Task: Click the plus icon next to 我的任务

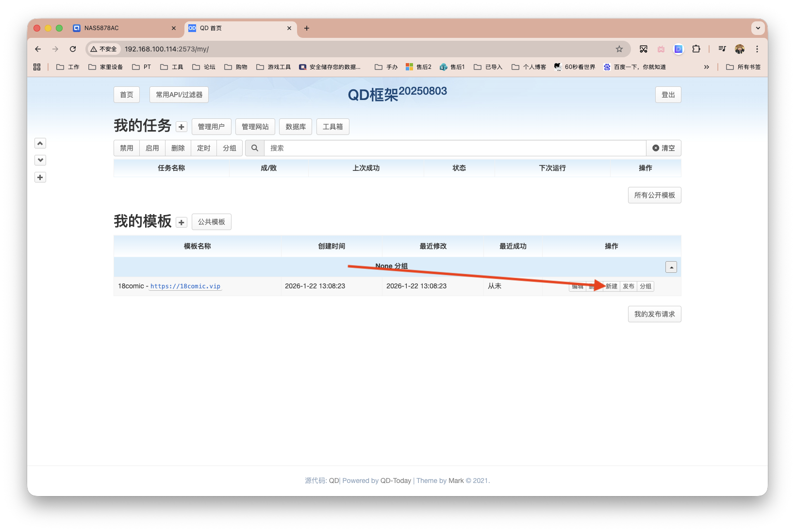Action: click(181, 127)
